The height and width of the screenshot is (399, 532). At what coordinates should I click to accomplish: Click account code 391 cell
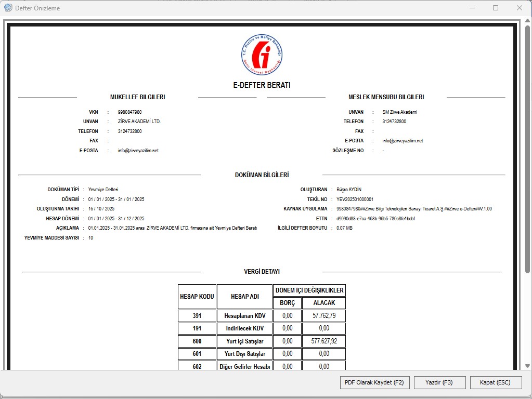point(197,315)
